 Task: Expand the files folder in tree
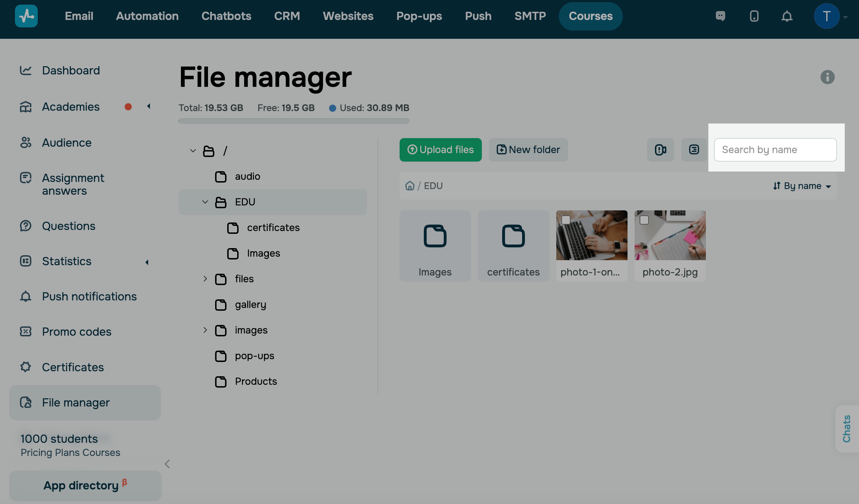click(x=205, y=279)
